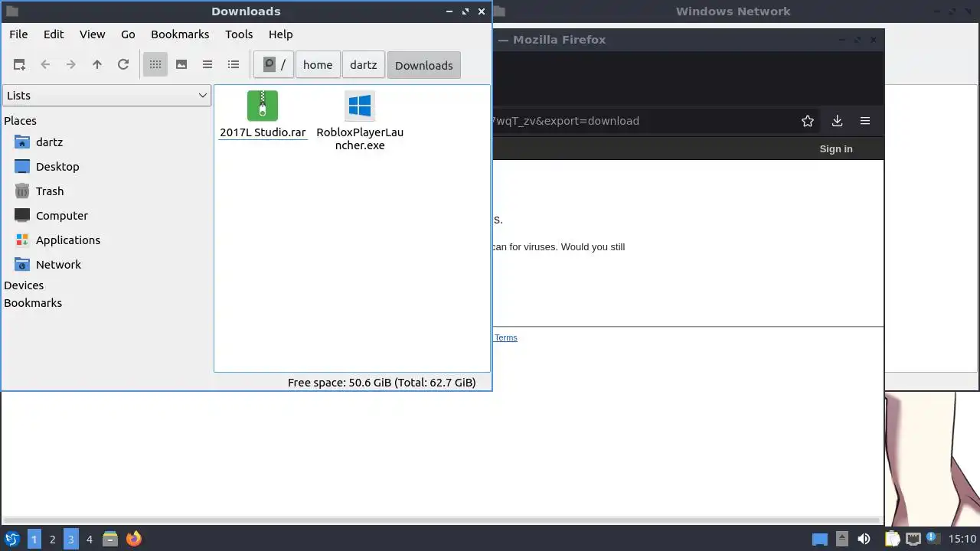Switch to compact view mode

[x=207, y=65]
